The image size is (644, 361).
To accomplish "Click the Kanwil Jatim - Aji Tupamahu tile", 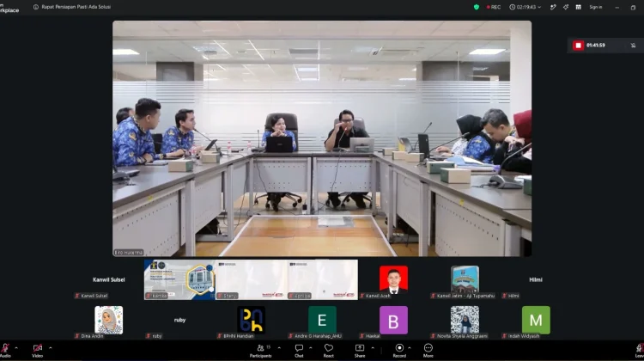I will (x=465, y=279).
